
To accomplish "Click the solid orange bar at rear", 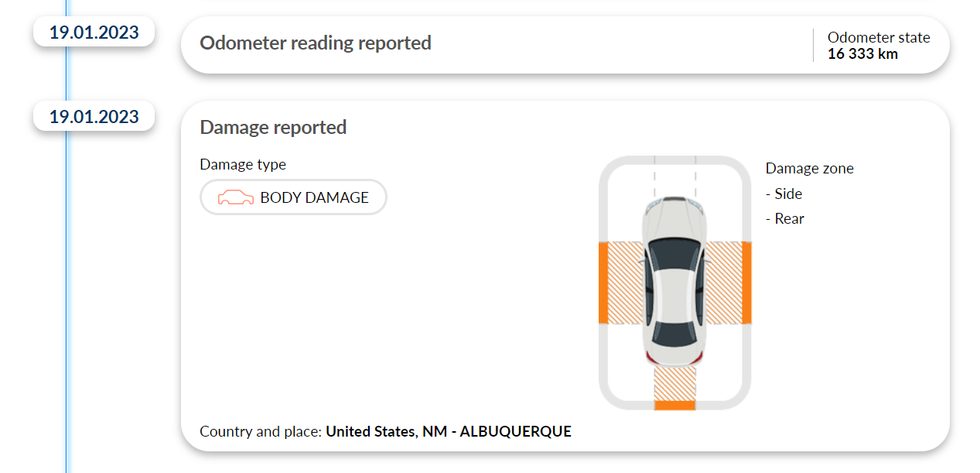I will (x=674, y=405).
